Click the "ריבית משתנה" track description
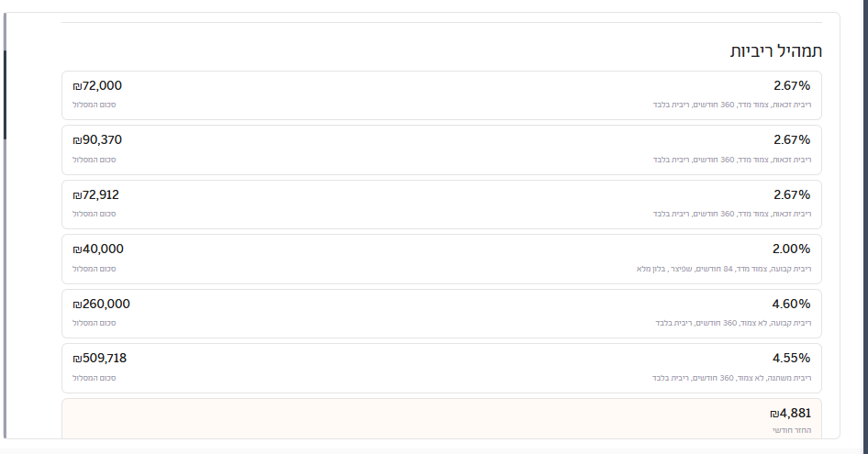Viewport: 868px width, 454px height. coord(731,378)
